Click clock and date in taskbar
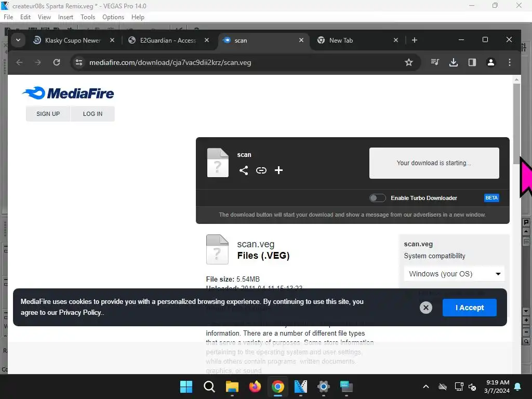532x399 pixels. (x=497, y=387)
